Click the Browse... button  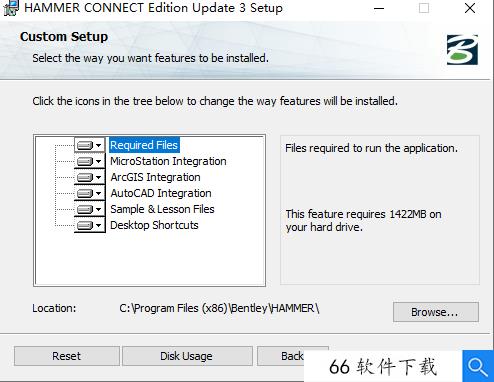(436, 312)
